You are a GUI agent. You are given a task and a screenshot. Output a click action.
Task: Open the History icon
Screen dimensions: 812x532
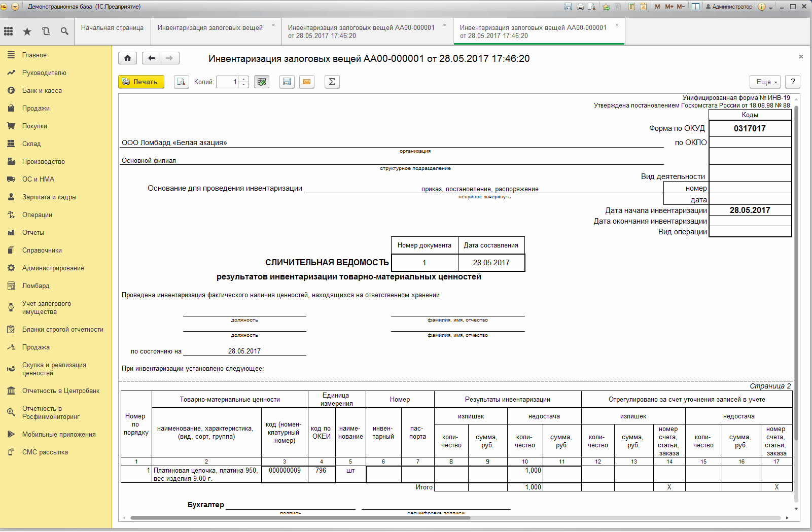(46, 31)
